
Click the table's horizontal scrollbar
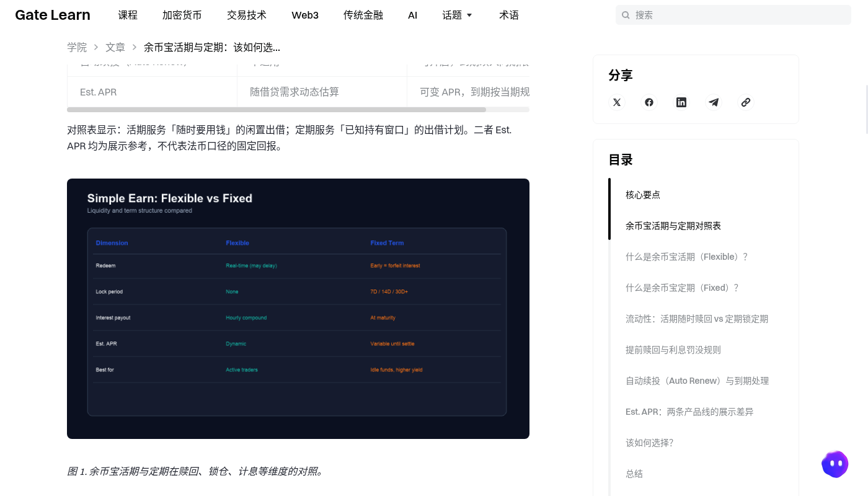pos(277,110)
